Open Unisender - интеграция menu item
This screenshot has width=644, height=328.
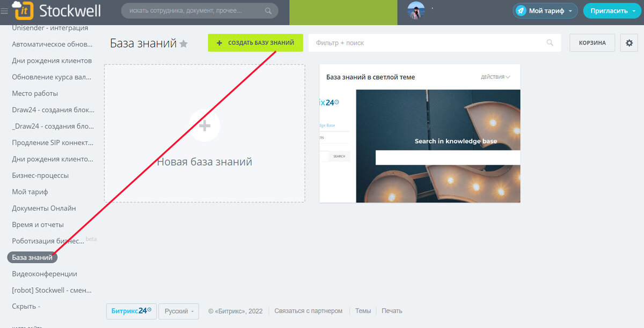50,28
